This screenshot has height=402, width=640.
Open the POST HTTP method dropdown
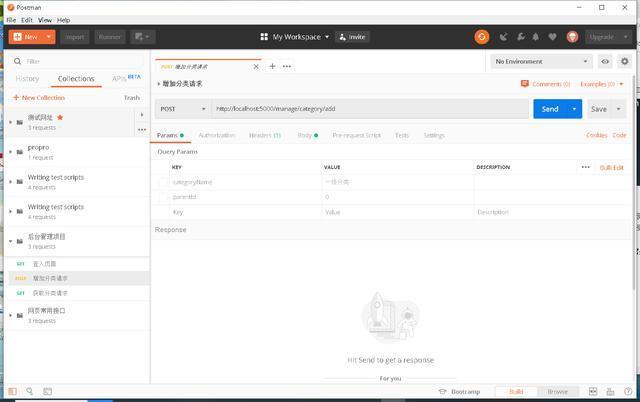[182, 108]
